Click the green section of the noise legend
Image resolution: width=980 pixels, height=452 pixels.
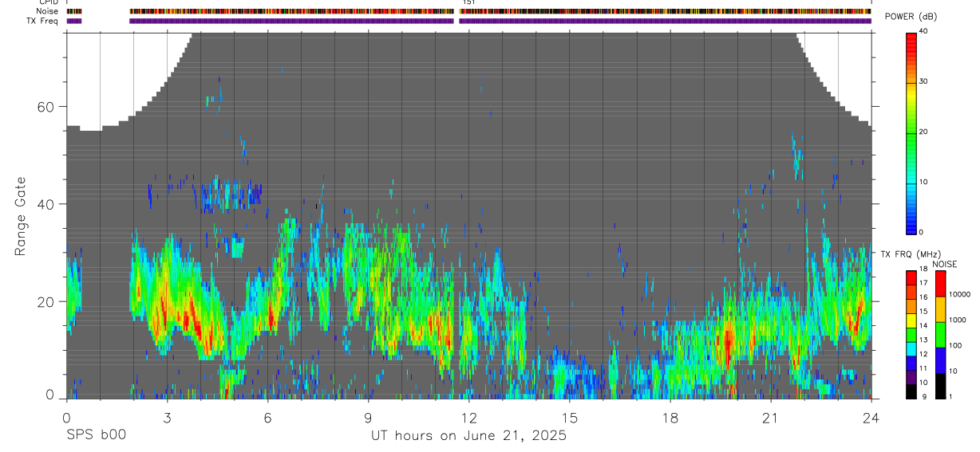[939, 334]
